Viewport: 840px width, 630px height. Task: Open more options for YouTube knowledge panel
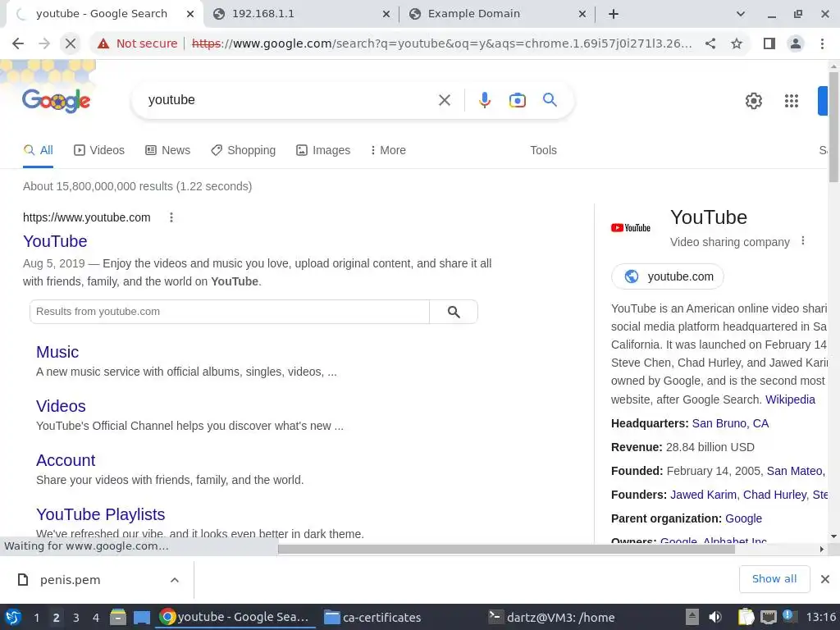(802, 241)
